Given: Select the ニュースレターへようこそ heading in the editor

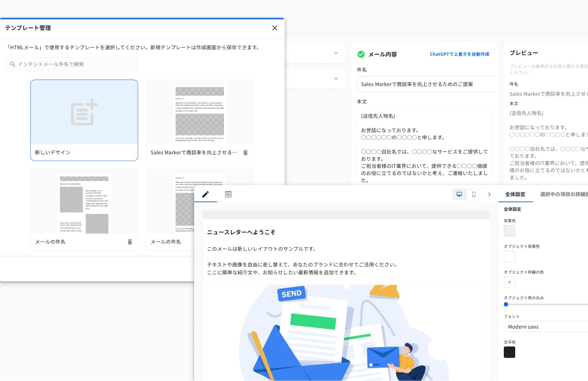Looking at the screenshot, I should (x=241, y=232).
